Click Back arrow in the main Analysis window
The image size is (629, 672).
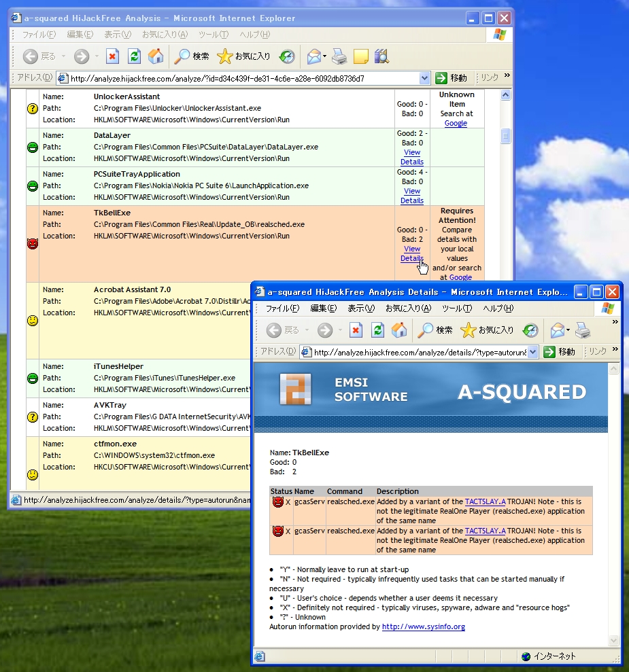(x=31, y=56)
